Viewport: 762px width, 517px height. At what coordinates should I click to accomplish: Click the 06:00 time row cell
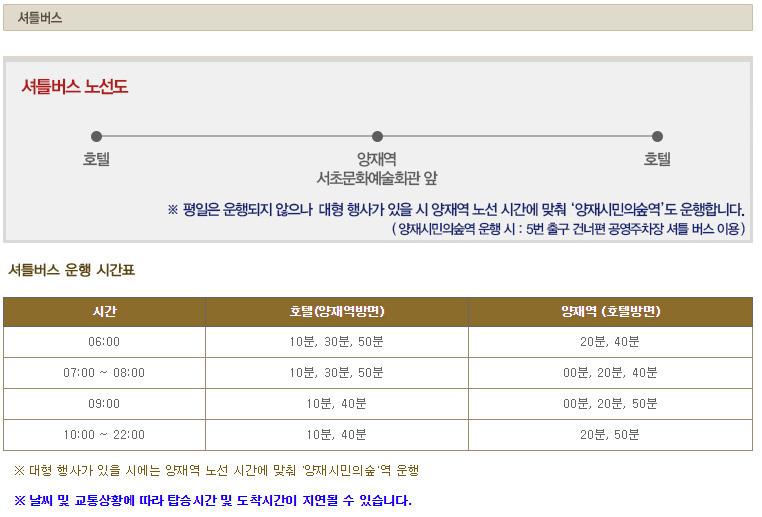click(x=104, y=342)
